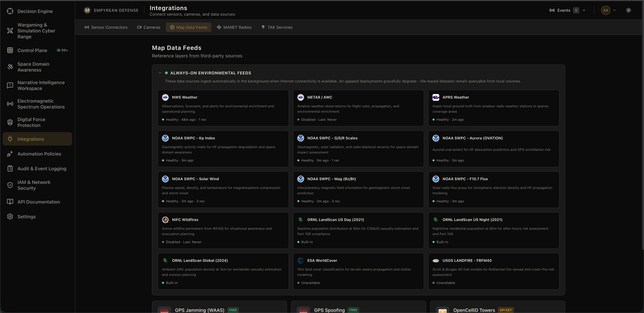
Task: Click NOAA SWPC - Kp Index logo
Action: point(165,138)
